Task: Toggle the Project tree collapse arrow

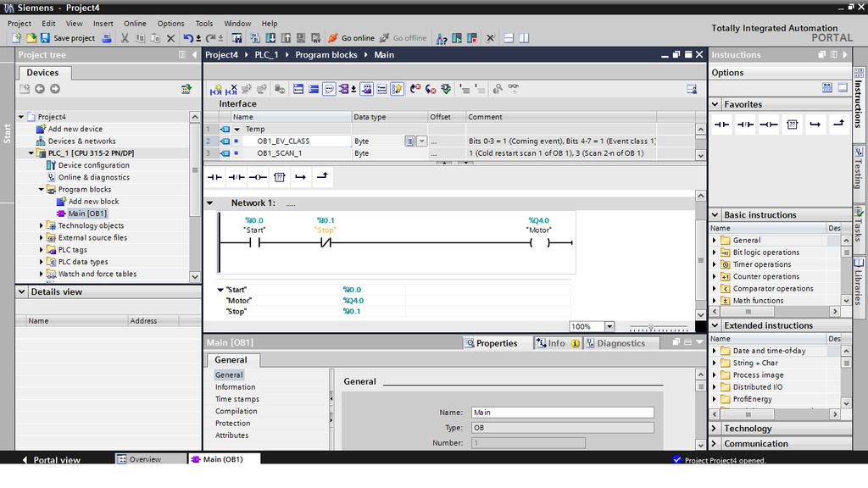Action: point(194,55)
